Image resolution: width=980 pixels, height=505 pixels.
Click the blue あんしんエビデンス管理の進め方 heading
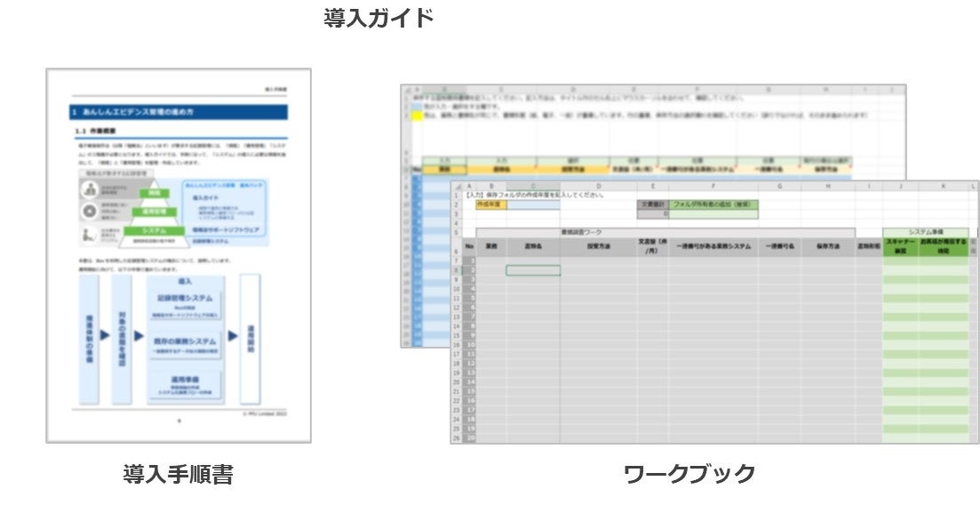coord(179,112)
